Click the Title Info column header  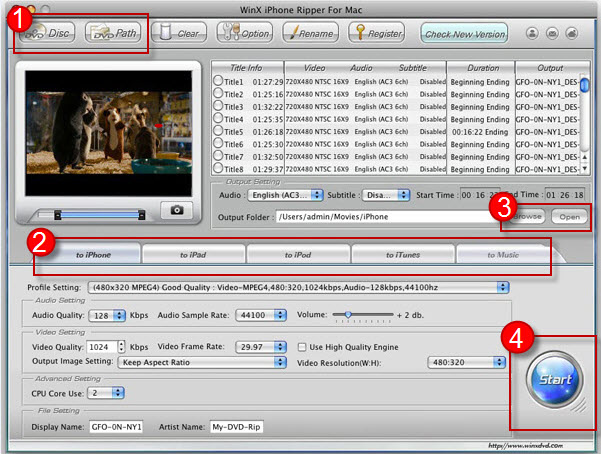(x=248, y=68)
